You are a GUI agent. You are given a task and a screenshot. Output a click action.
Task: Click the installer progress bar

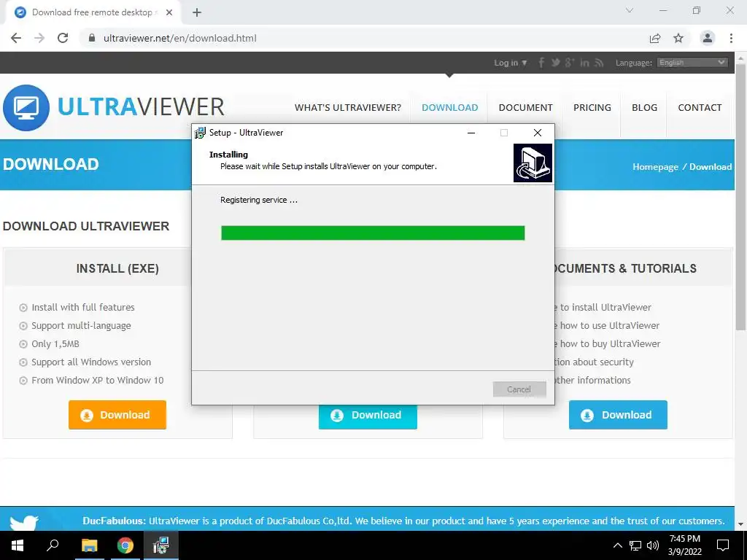[373, 233]
